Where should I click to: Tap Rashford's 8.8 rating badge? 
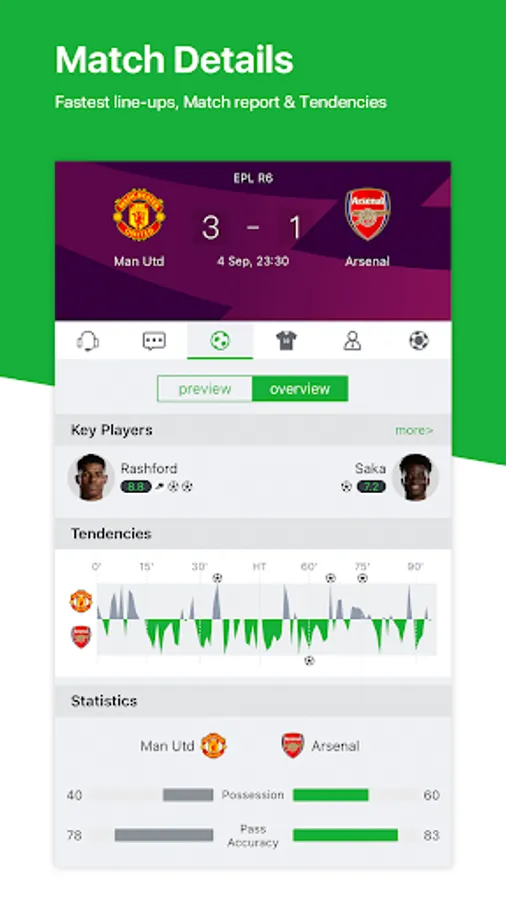pos(136,487)
